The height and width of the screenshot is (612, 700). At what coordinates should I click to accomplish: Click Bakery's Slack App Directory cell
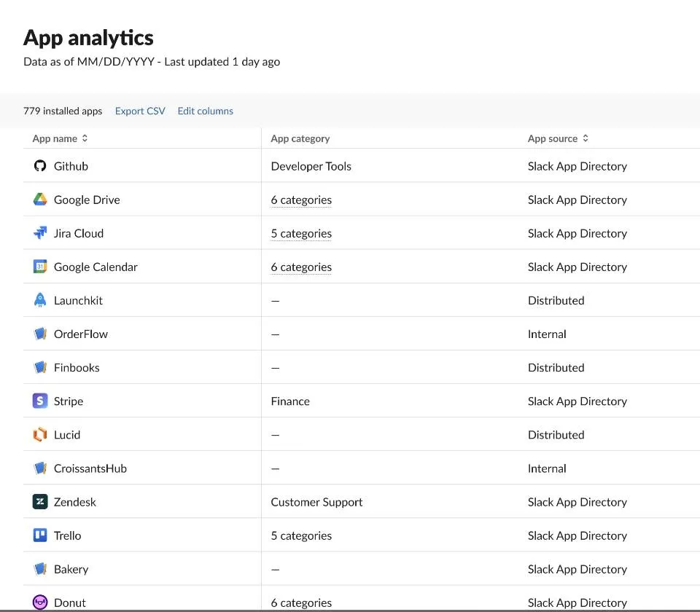coord(577,569)
